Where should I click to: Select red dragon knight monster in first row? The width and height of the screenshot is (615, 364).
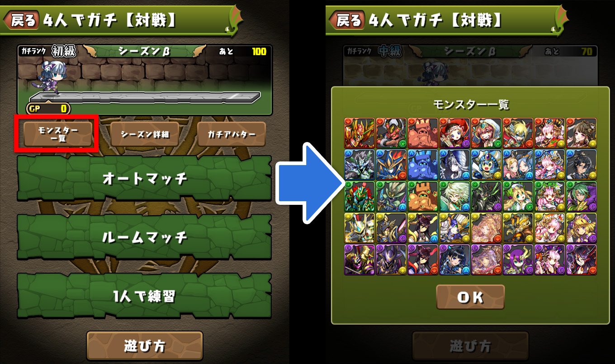(x=360, y=133)
